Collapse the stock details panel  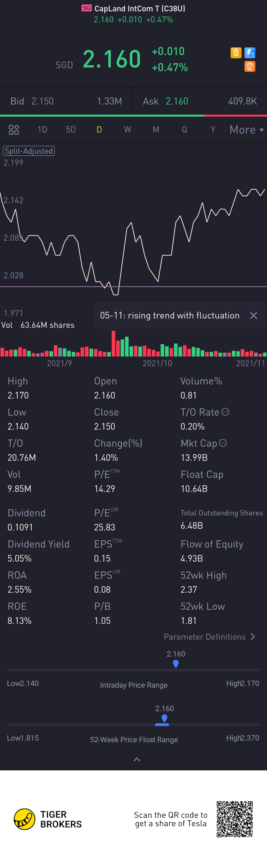coord(137,760)
